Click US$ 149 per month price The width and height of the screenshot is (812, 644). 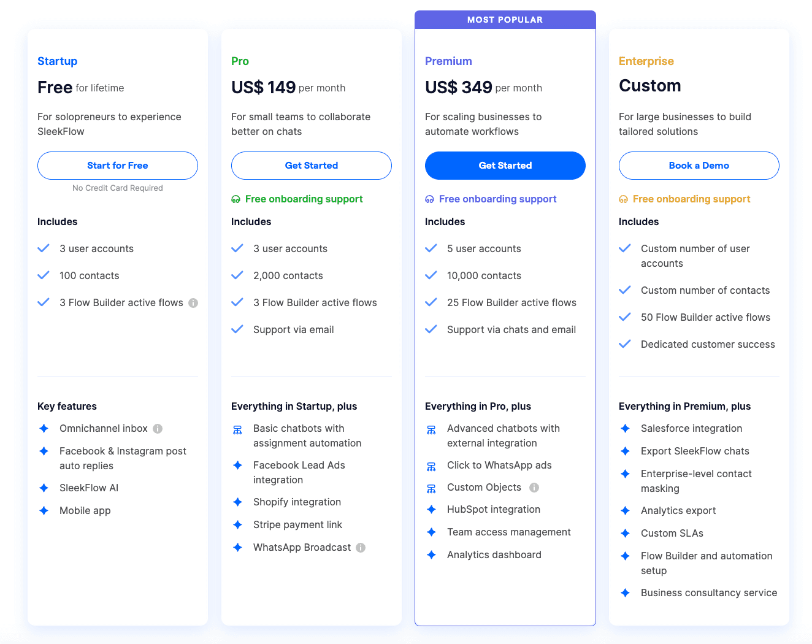tap(288, 88)
